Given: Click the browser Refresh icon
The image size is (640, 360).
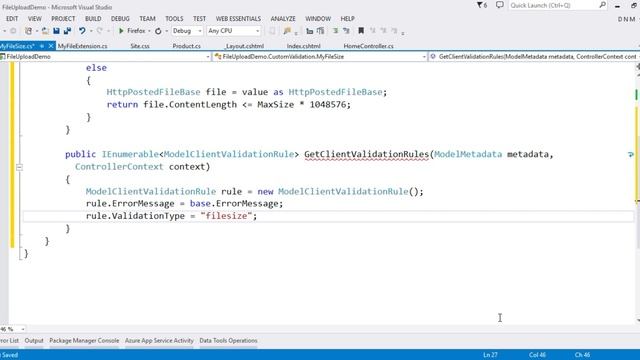Looking at the screenshot, I should point(158,31).
